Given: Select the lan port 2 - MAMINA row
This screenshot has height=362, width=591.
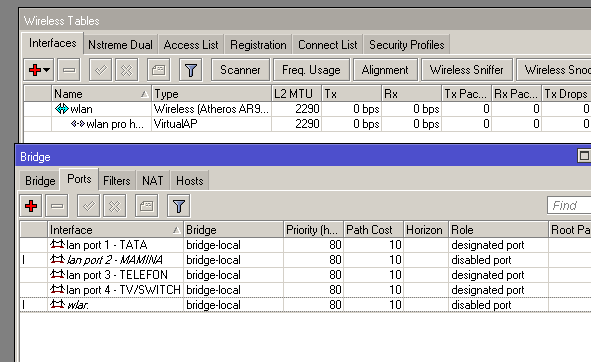Looking at the screenshot, I should (x=305, y=260).
